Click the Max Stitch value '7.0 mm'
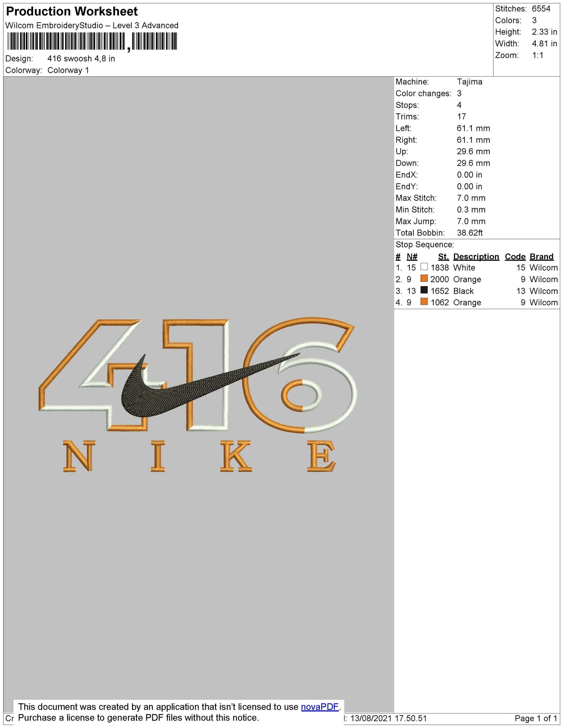The width and height of the screenshot is (563, 728). coord(471,198)
